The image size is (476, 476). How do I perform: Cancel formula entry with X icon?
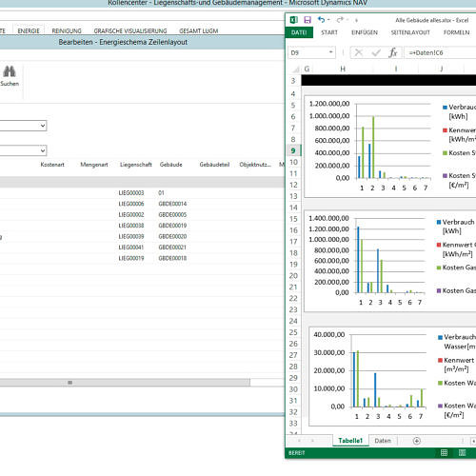click(359, 52)
